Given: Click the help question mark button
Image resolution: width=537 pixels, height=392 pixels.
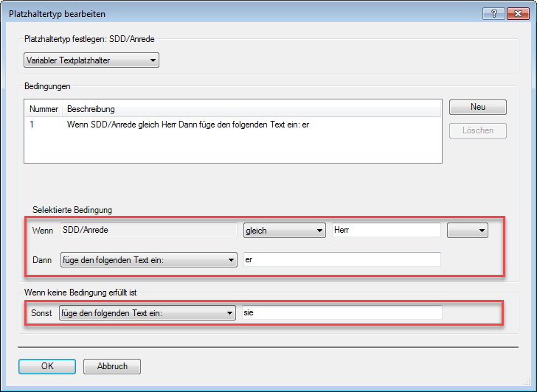Looking at the screenshot, I should [493, 14].
